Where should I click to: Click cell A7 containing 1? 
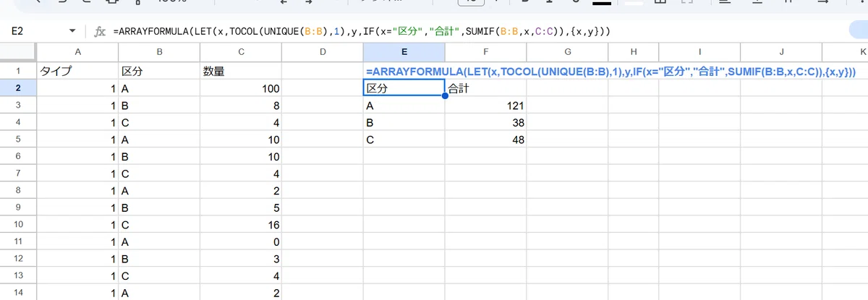(x=77, y=174)
